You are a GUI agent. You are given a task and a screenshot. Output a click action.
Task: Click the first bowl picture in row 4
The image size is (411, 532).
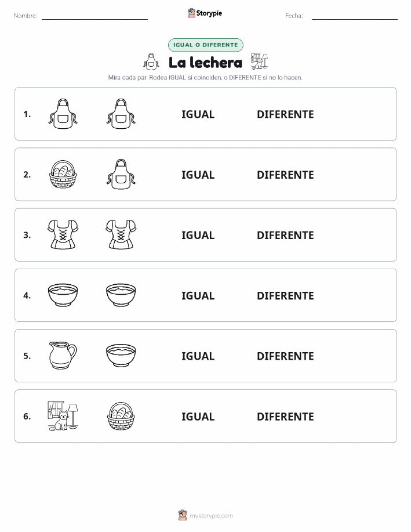pyautogui.click(x=63, y=295)
